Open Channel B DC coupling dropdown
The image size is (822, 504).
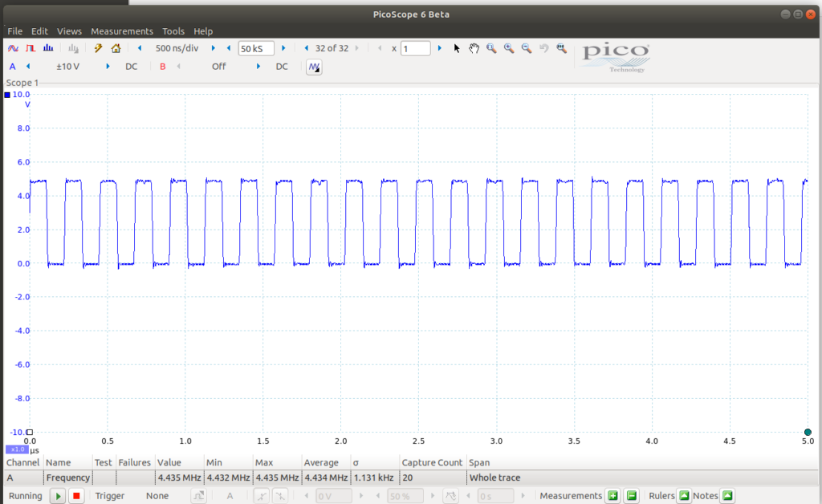(282, 67)
